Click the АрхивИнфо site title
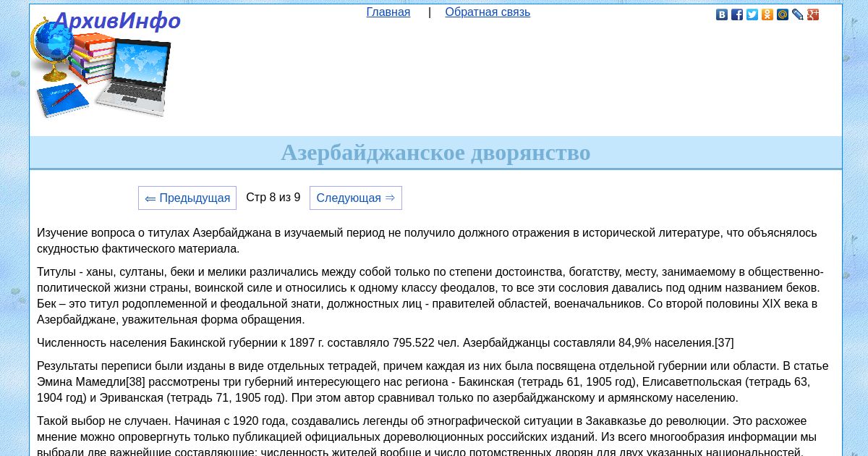Image resolution: width=868 pixels, height=456 pixels. tap(116, 21)
